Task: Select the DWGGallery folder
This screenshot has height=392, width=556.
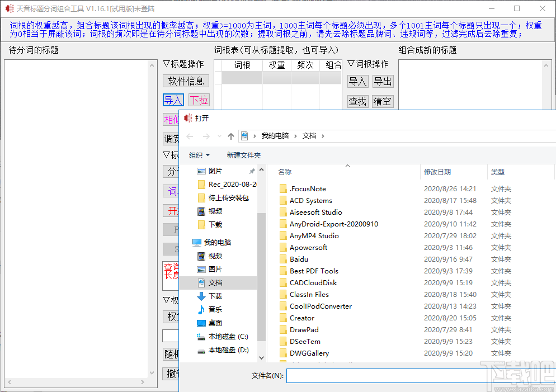Action: (309, 353)
